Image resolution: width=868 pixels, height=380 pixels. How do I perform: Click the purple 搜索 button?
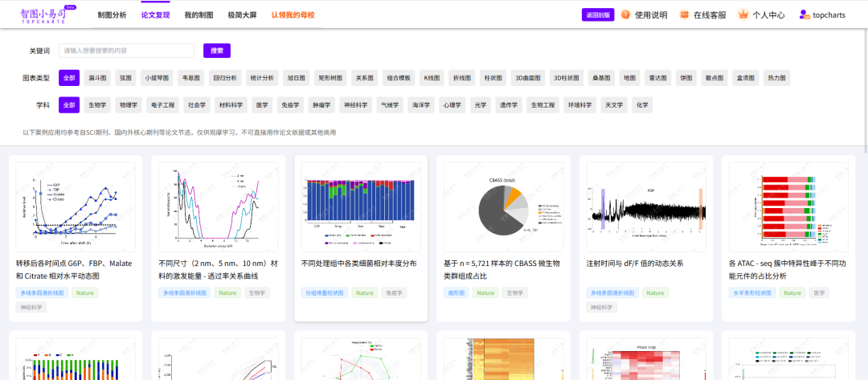[x=217, y=51]
